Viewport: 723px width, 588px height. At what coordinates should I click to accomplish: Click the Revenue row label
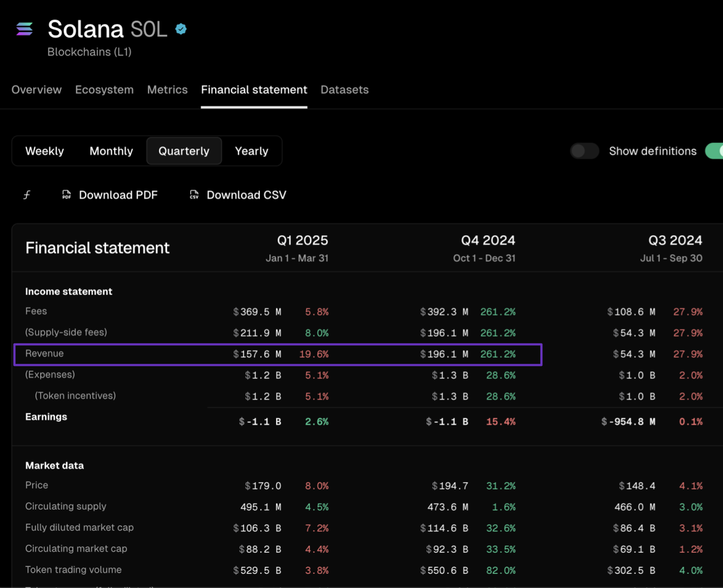coord(45,354)
